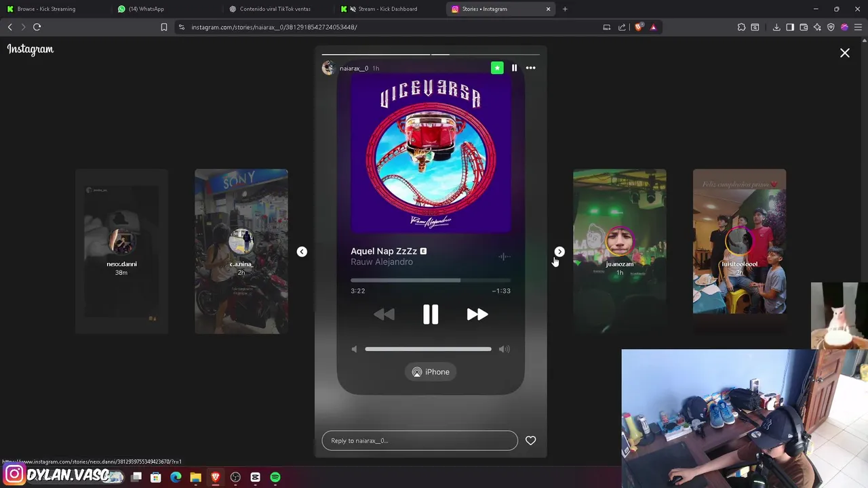Close the Stories • Instagram tab

pos(548,9)
